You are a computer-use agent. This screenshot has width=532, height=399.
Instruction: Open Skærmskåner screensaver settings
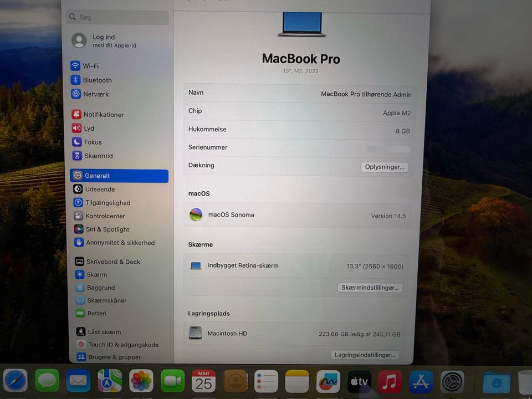[x=101, y=300]
